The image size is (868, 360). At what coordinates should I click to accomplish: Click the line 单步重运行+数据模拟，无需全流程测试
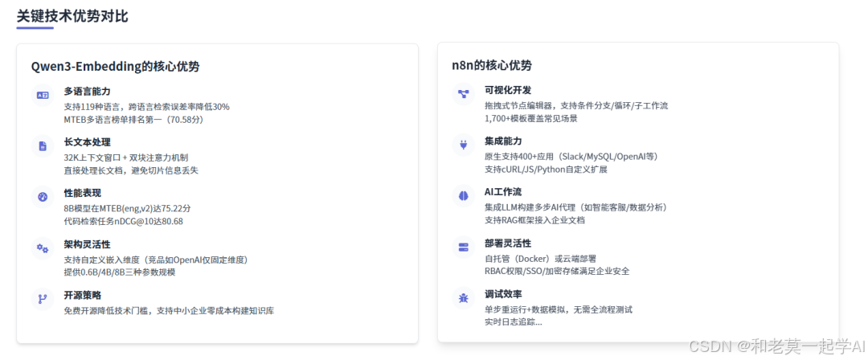click(x=559, y=309)
